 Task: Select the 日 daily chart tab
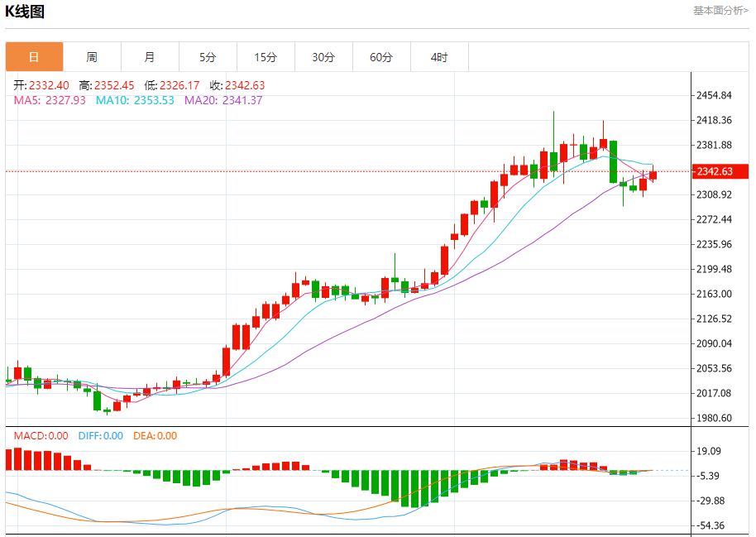34,57
